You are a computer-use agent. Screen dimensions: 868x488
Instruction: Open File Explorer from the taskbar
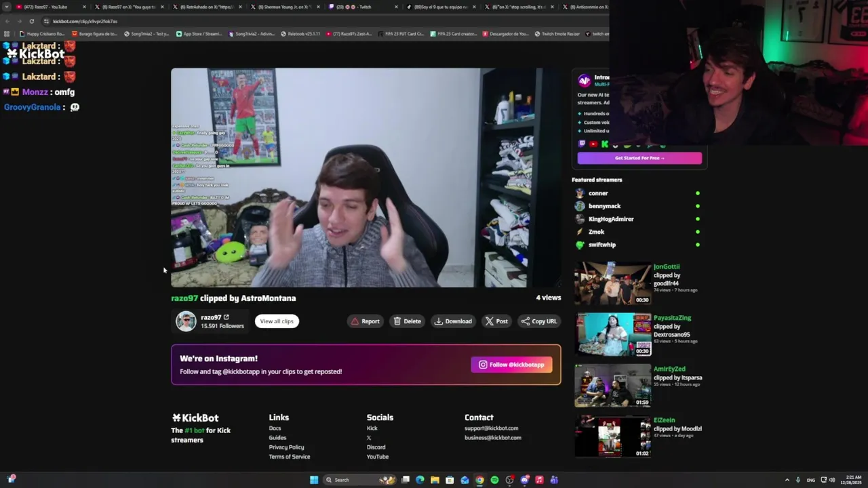435,480
